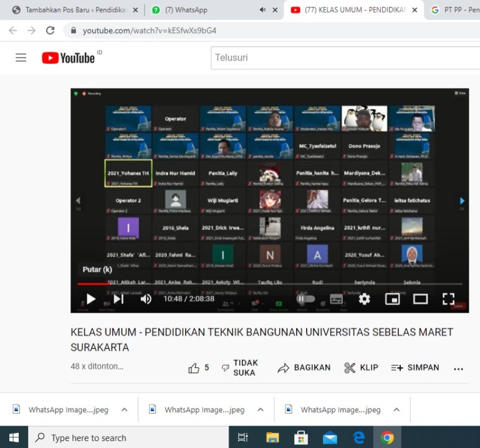Toggle the autoplay switch
The height and width of the screenshot is (448, 480).
coord(305,299)
